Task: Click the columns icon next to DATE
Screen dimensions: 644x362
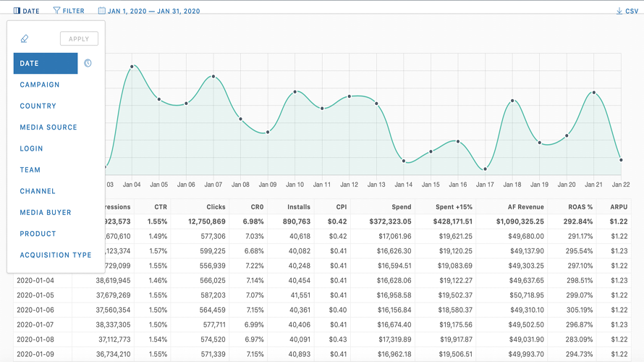Action: coord(17,11)
